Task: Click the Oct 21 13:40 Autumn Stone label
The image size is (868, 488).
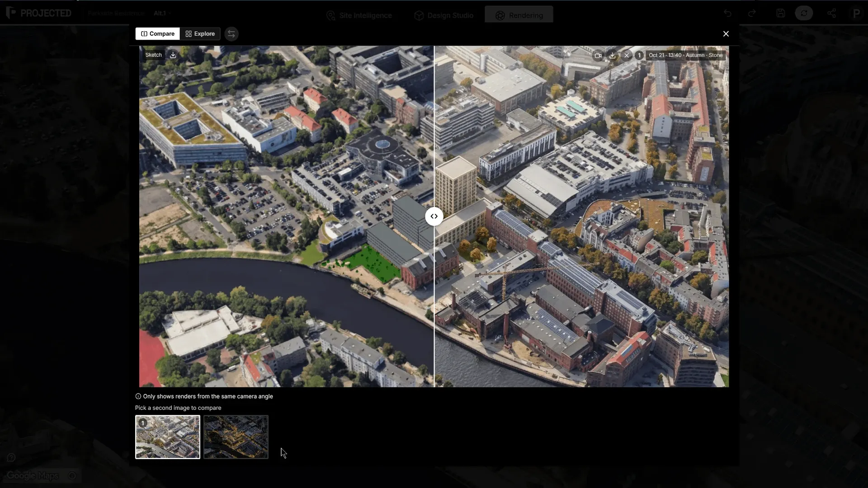Action: [x=685, y=55]
